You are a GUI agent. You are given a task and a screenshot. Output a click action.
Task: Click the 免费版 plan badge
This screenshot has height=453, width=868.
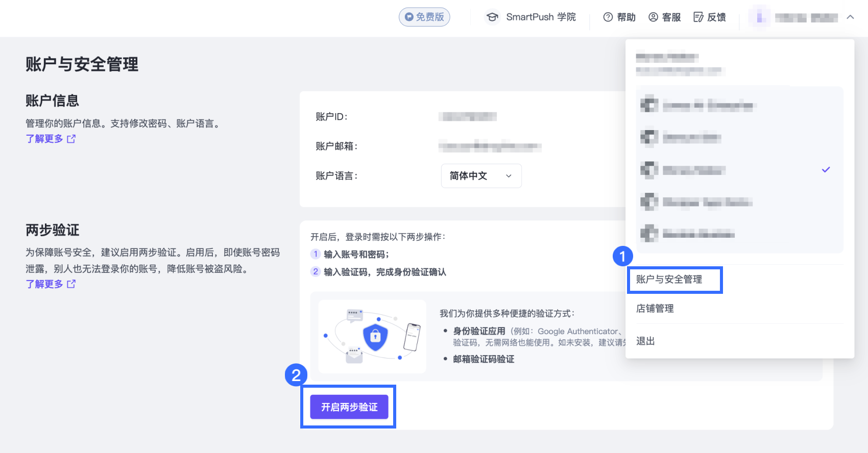[424, 17]
